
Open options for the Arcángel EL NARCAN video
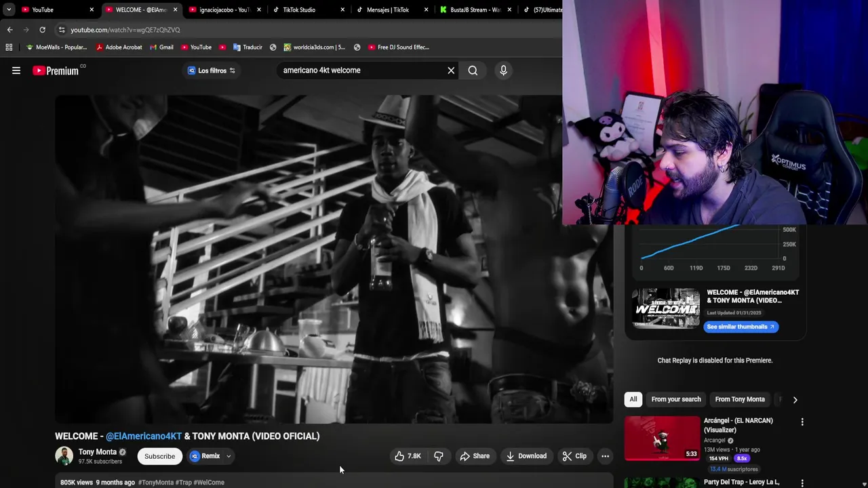tap(802, 422)
